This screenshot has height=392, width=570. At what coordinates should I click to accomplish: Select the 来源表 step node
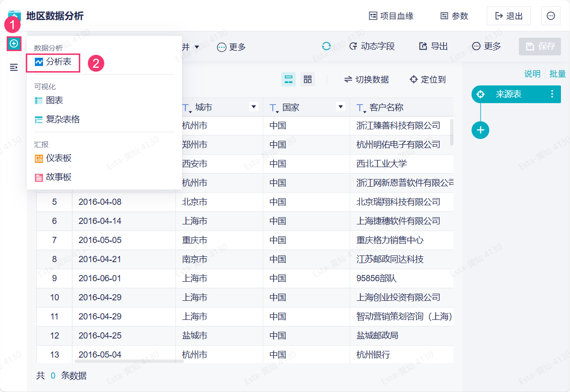[x=516, y=95]
